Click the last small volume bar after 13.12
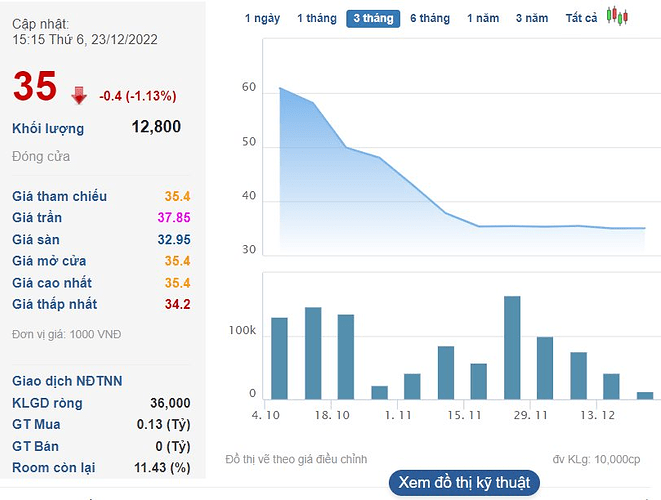Screen dimensions: 661x500 [645, 396]
